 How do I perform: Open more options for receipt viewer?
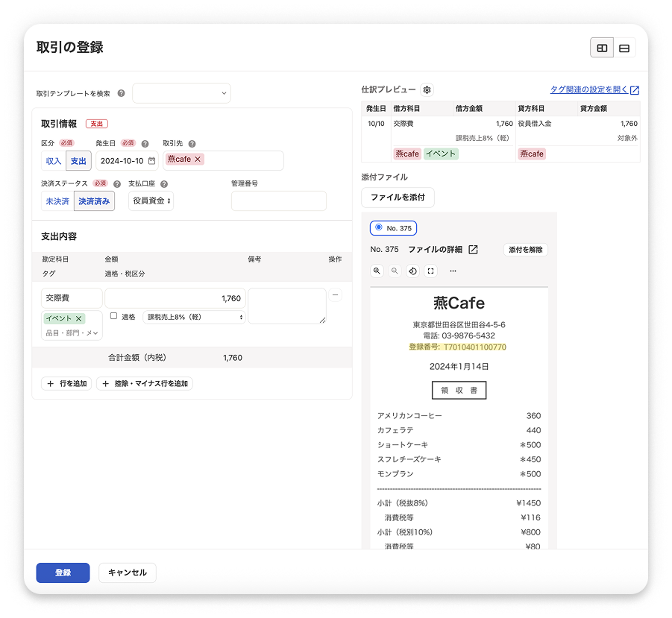453,271
